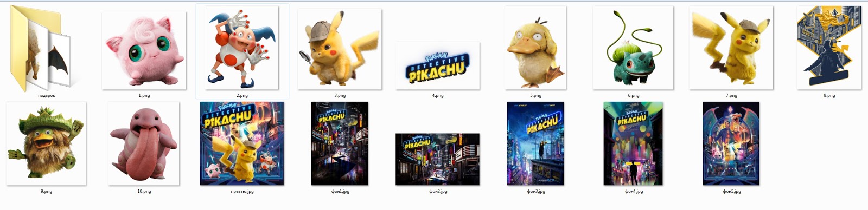Click the file name фон5.jpg

pos(732,191)
